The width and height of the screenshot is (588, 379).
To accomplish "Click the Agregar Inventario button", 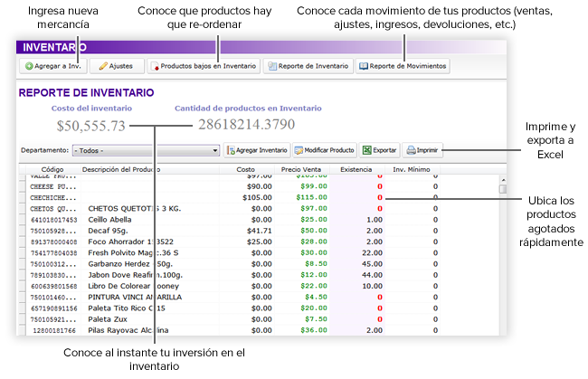I will 258,150.
